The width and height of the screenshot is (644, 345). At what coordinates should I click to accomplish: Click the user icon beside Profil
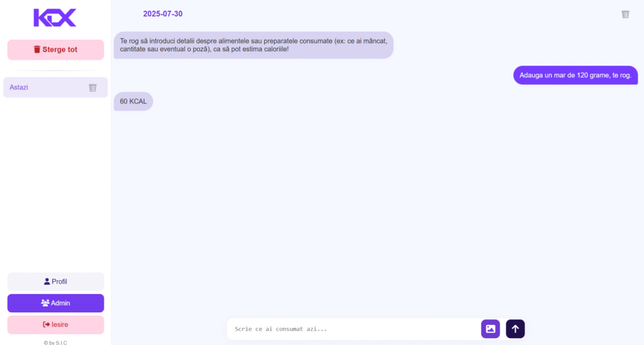coord(47,282)
